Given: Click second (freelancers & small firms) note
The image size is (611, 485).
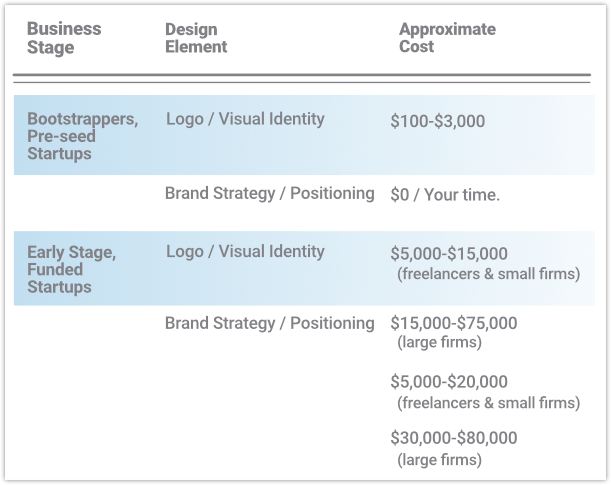Looking at the screenshot, I should tap(489, 403).
